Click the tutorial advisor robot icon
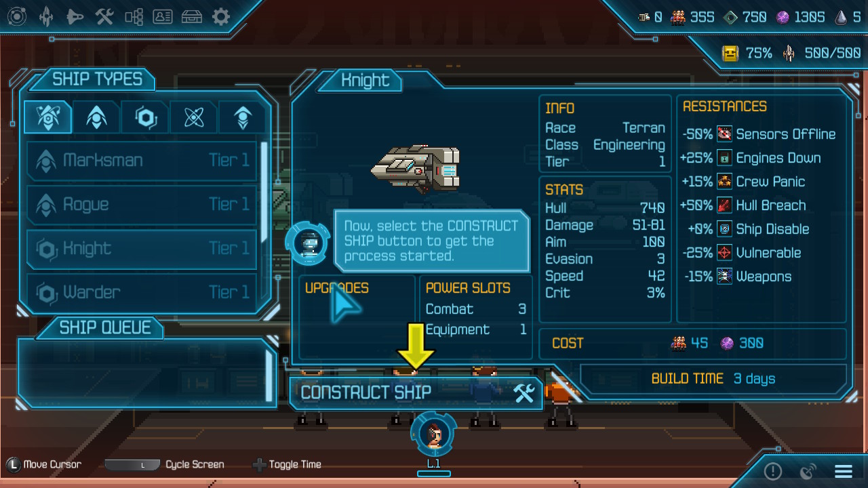 click(x=309, y=242)
